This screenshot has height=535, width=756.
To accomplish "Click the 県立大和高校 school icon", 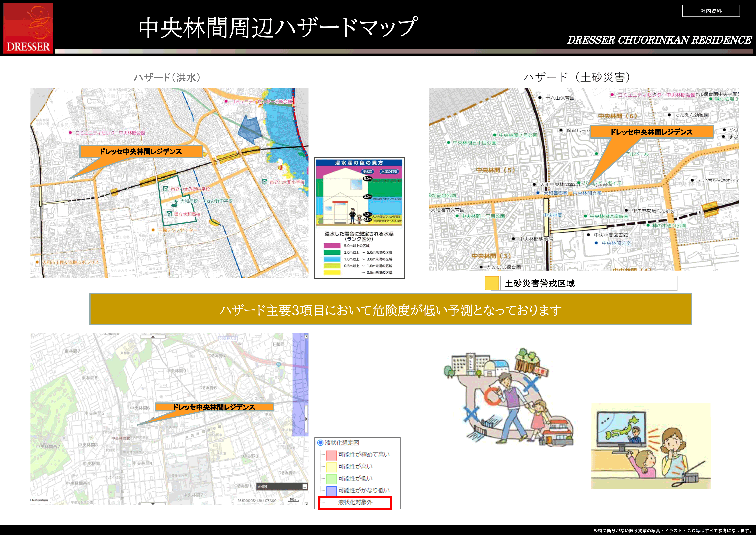I will [x=169, y=214].
